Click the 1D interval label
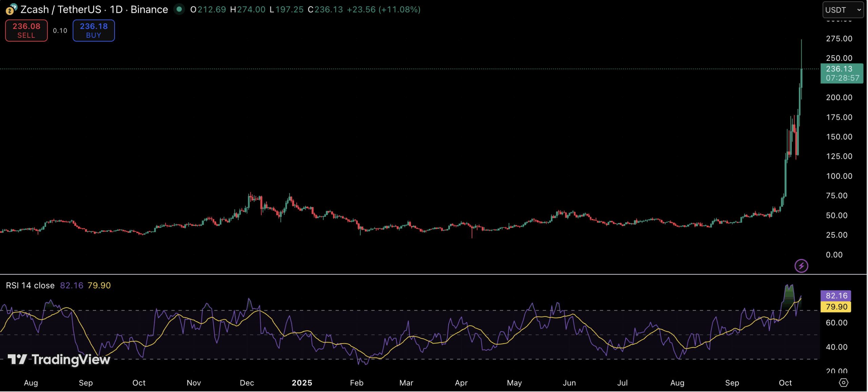868x392 pixels. (x=116, y=10)
